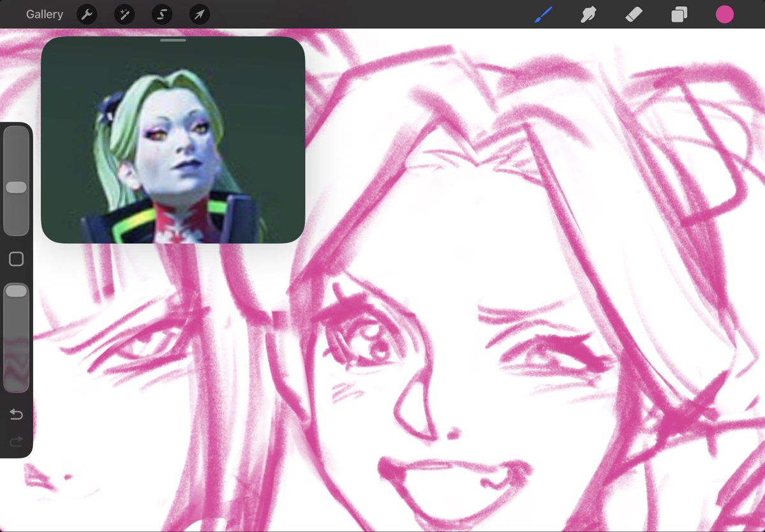This screenshot has width=765, height=532.
Task: Undo the last stroke
Action: click(x=16, y=415)
